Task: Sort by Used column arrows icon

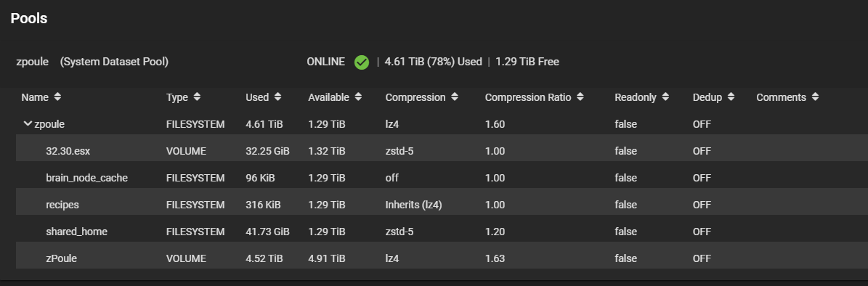Action: [278, 97]
